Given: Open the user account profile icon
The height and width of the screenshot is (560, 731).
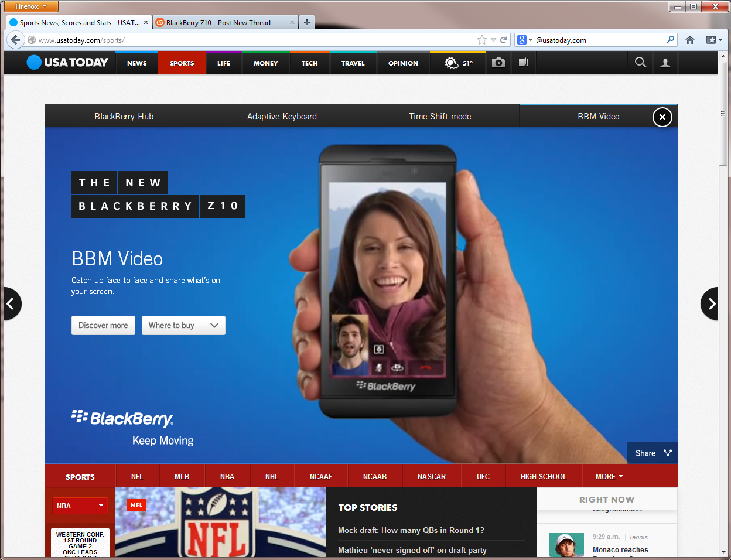Looking at the screenshot, I should [x=665, y=63].
